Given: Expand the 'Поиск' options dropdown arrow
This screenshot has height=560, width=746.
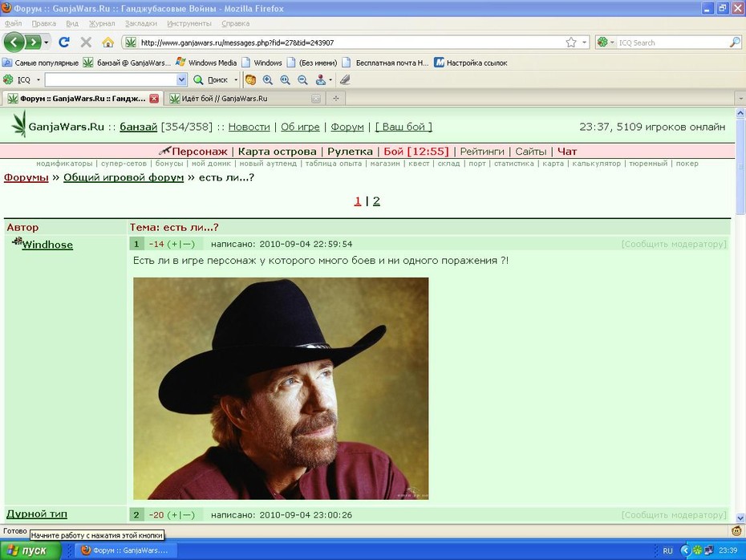Looking at the screenshot, I should 236,80.
